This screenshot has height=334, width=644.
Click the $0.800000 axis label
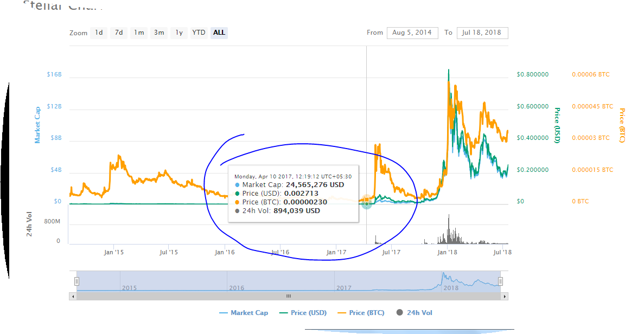533,75
